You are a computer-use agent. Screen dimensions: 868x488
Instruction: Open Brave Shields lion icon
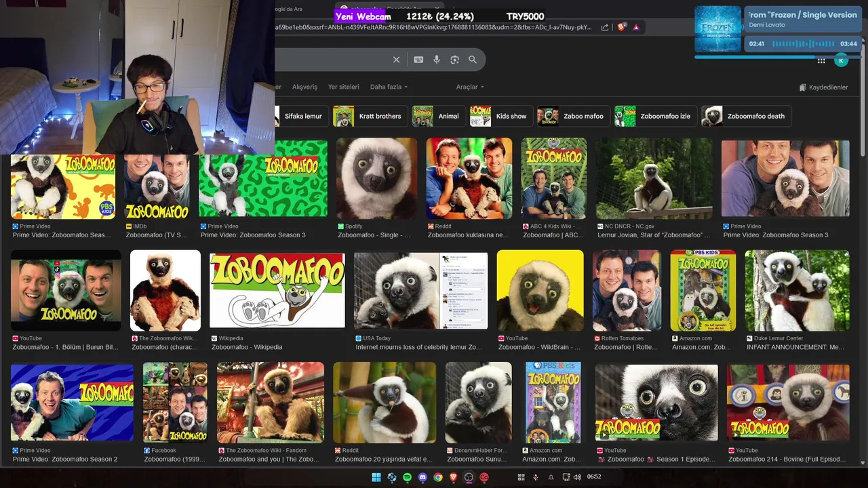point(621,27)
